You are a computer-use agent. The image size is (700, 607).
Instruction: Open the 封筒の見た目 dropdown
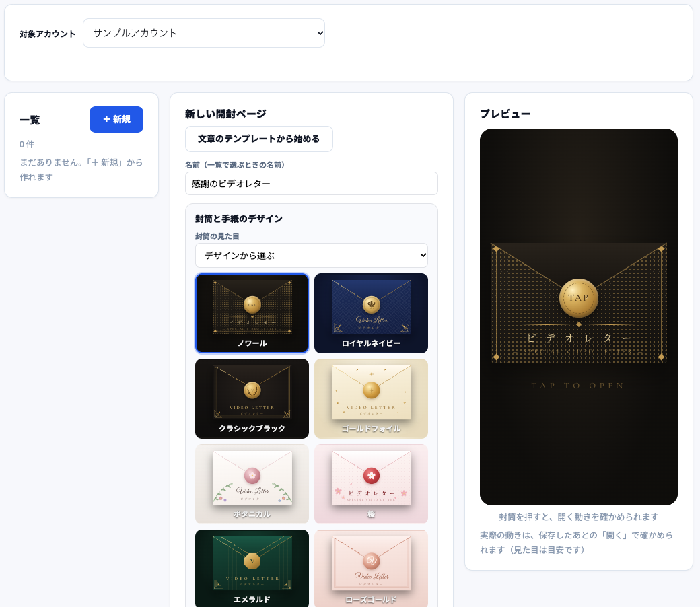(311, 255)
